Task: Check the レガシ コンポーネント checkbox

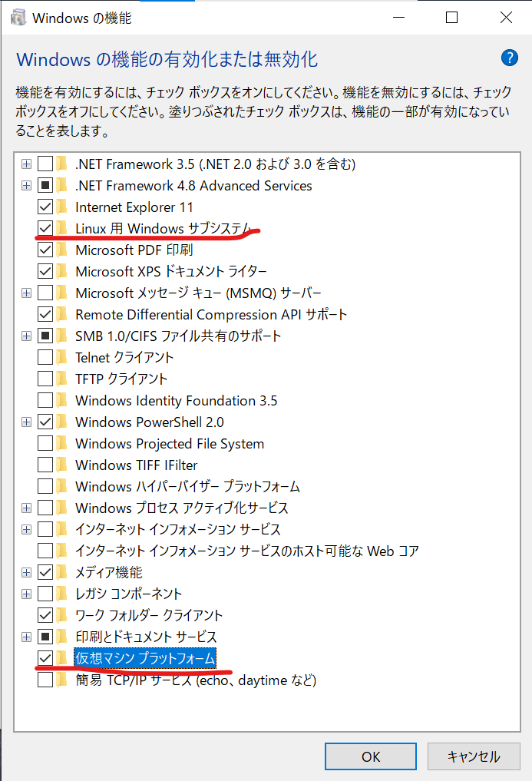Action: point(45,594)
